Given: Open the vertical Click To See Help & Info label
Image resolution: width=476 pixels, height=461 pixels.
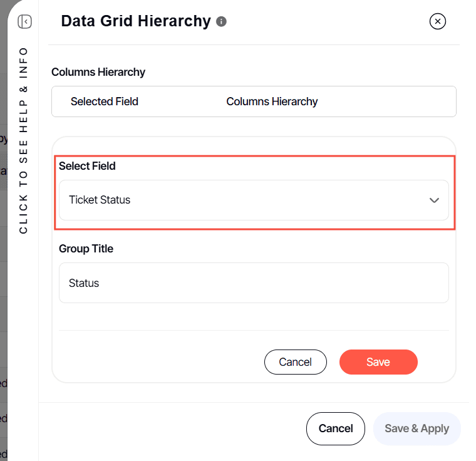Looking at the screenshot, I should (x=24, y=140).
